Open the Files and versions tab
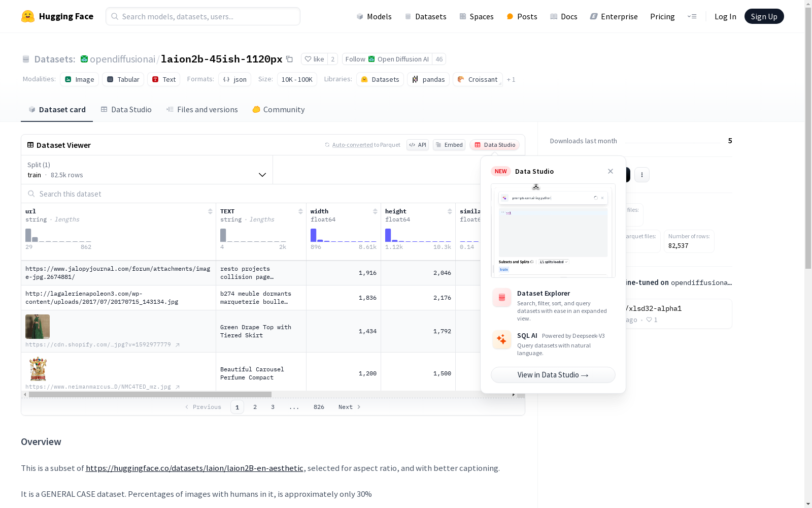812x508 pixels. (x=202, y=110)
